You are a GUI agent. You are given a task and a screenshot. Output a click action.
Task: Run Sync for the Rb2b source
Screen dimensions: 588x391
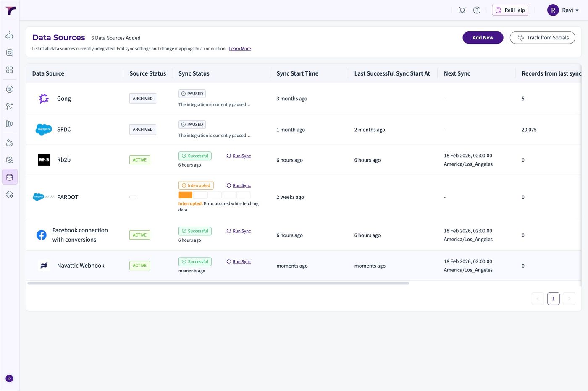pos(239,156)
